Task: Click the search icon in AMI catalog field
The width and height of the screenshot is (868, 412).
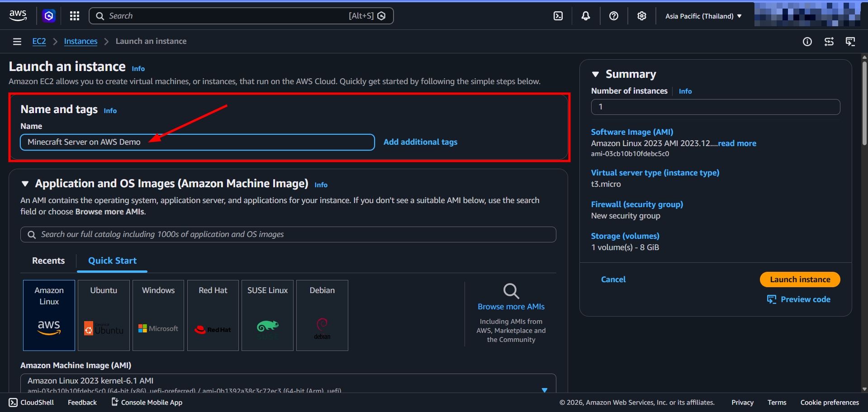Action: coord(32,235)
